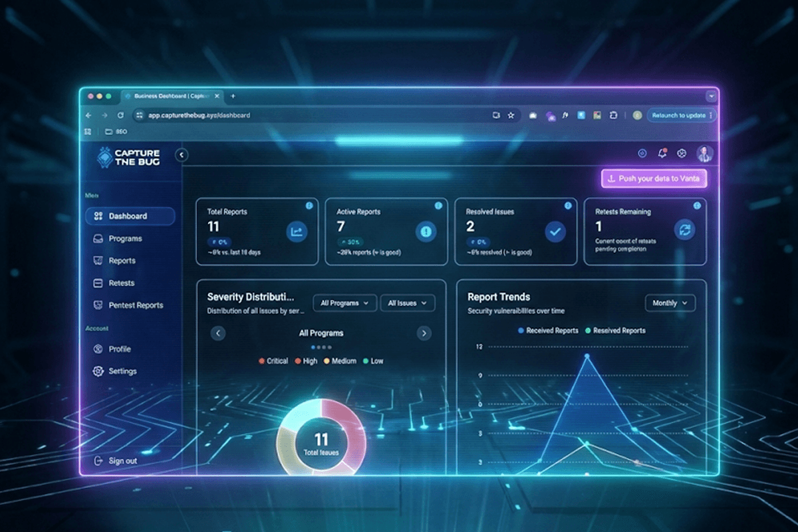This screenshot has height=532, width=798.
Task: Click the Retests Remaining refresh icon
Action: coord(684,231)
